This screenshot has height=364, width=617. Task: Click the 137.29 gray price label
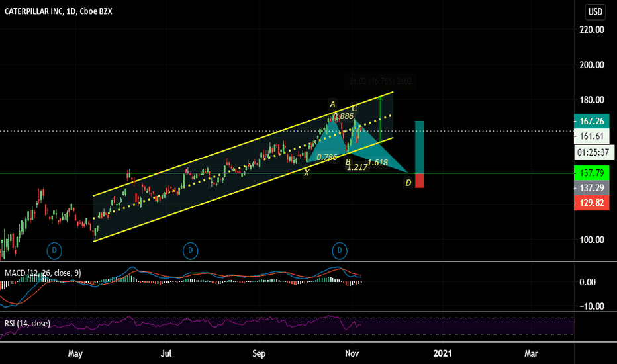(592, 188)
